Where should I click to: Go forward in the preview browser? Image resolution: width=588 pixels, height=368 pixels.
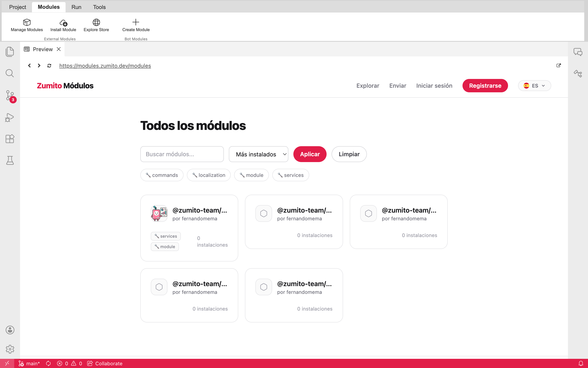[39, 65]
